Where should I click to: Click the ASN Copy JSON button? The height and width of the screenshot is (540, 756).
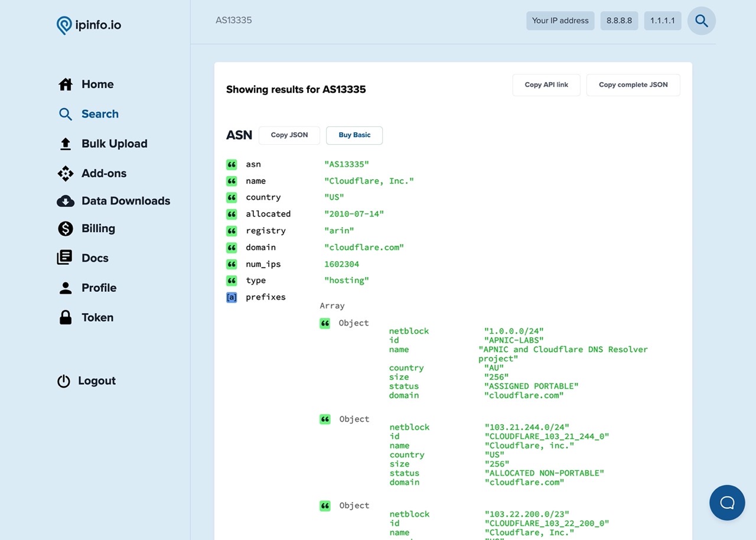pos(289,135)
